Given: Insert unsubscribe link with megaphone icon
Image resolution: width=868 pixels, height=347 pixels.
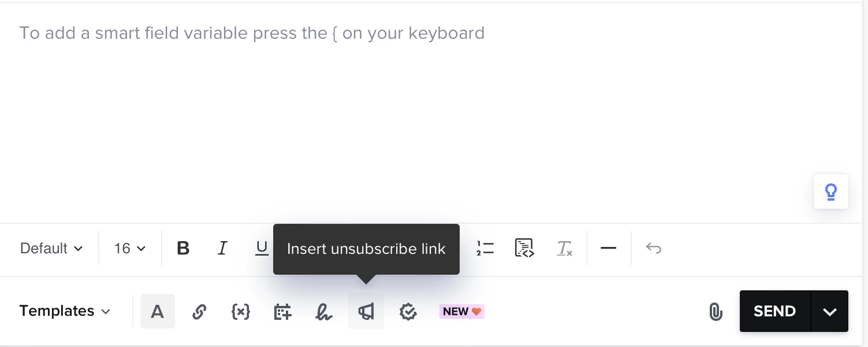Looking at the screenshot, I should tap(366, 312).
